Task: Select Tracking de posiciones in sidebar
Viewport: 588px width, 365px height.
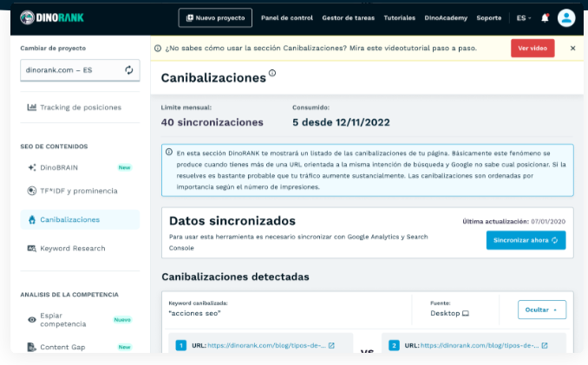Action: pyautogui.click(x=80, y=108)
